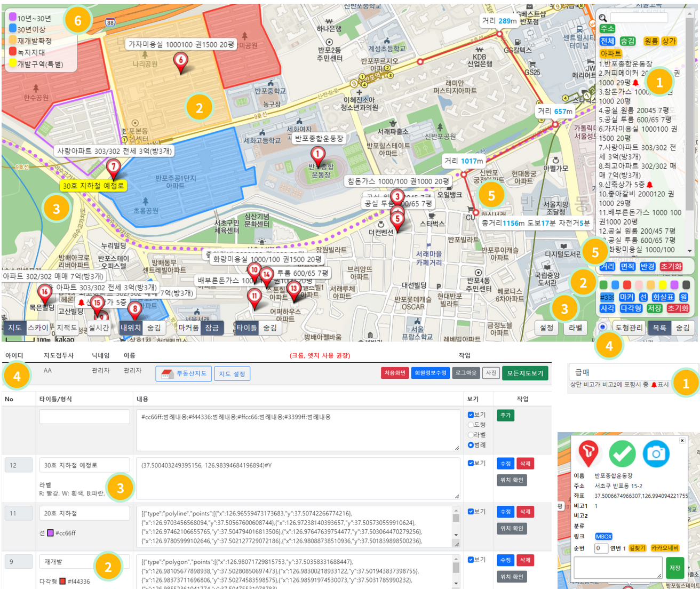Filter listings by 아파트 tab
Image resolution: width=700 pixels, height=589 pixels.
(610, 53)
